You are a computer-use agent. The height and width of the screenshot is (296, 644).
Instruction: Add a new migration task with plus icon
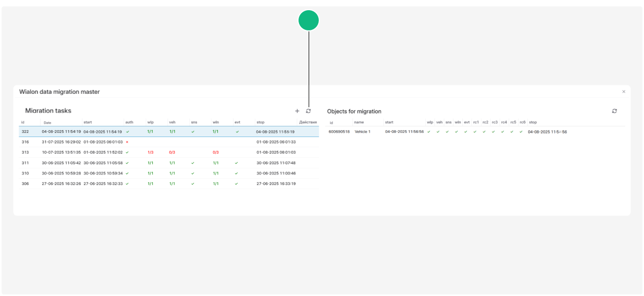pyautogui.click(x=297, y=111)
